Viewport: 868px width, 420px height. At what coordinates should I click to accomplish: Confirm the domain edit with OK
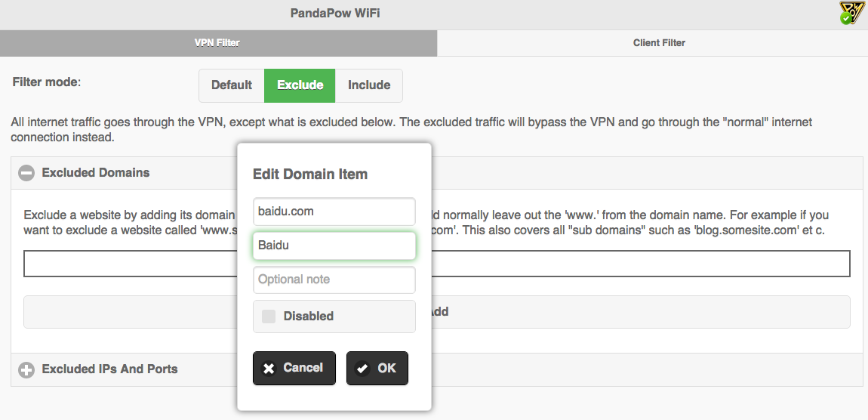[377, 369]
